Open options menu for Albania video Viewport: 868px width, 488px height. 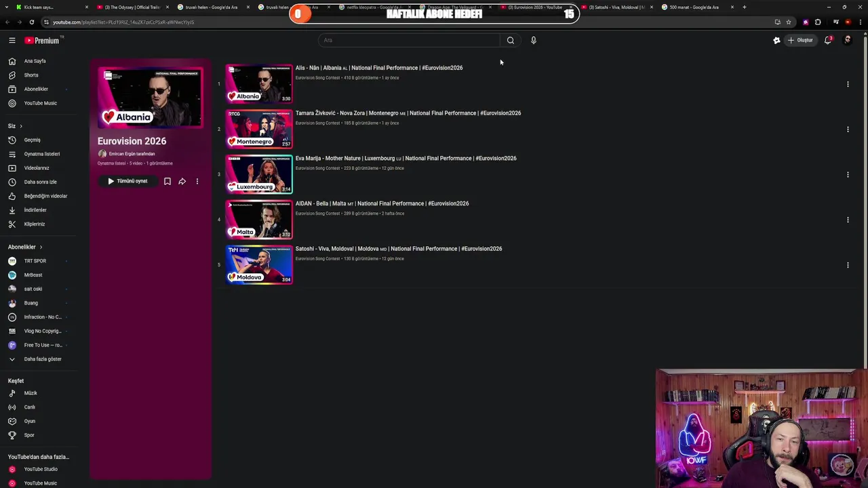848,84
